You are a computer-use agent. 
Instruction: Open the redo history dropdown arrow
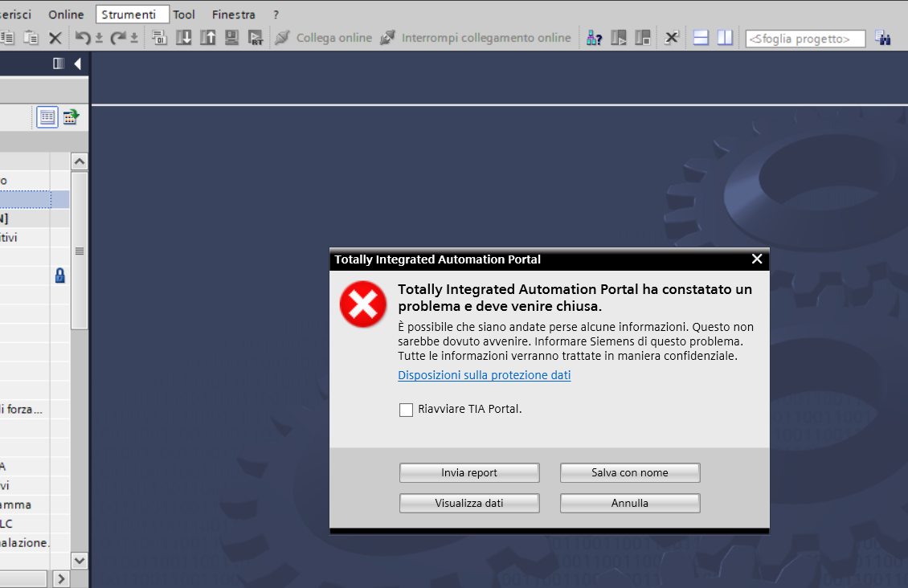click(x=133, y=39)
